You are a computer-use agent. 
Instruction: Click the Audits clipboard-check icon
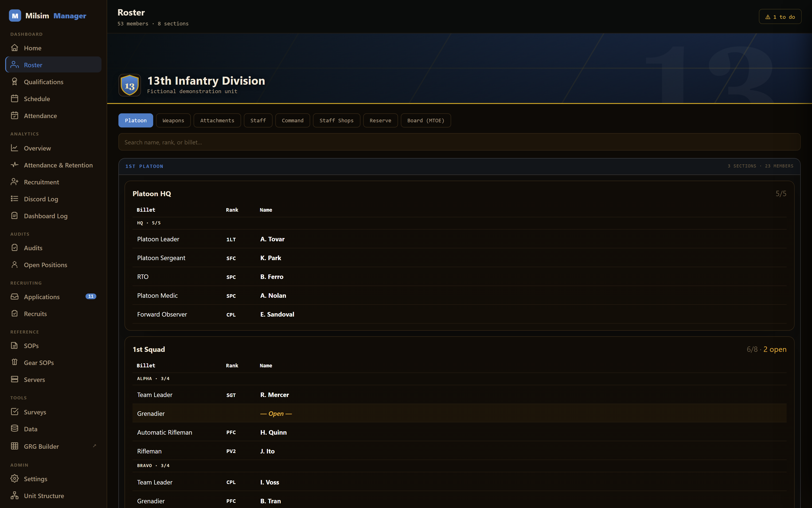[x=14, y=248]
